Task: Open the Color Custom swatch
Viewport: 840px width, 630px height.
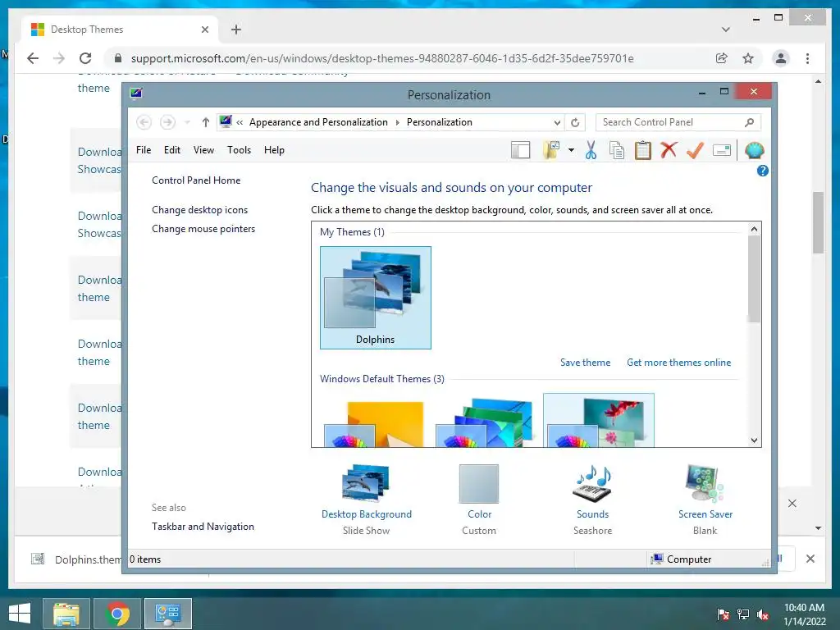Action: (479, 484)
